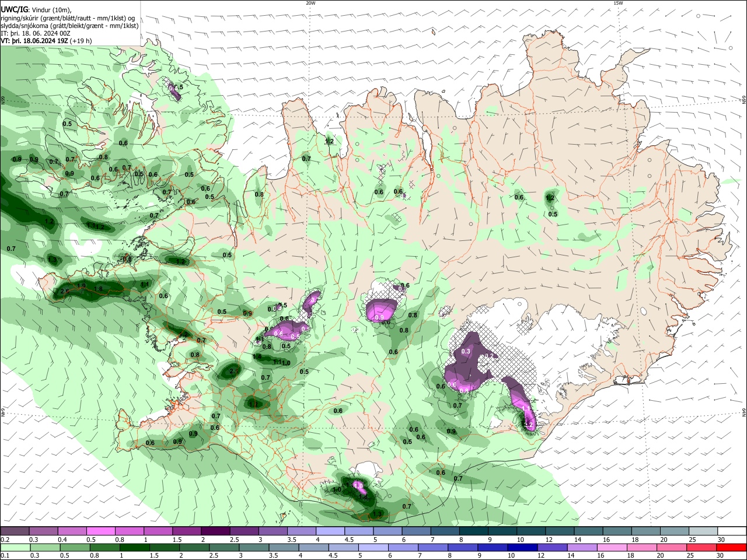The width and height of the screenshot is (747, 560).
Task: Click the dark teal snow swatch labeled 8
Action: tap(473, 531)
